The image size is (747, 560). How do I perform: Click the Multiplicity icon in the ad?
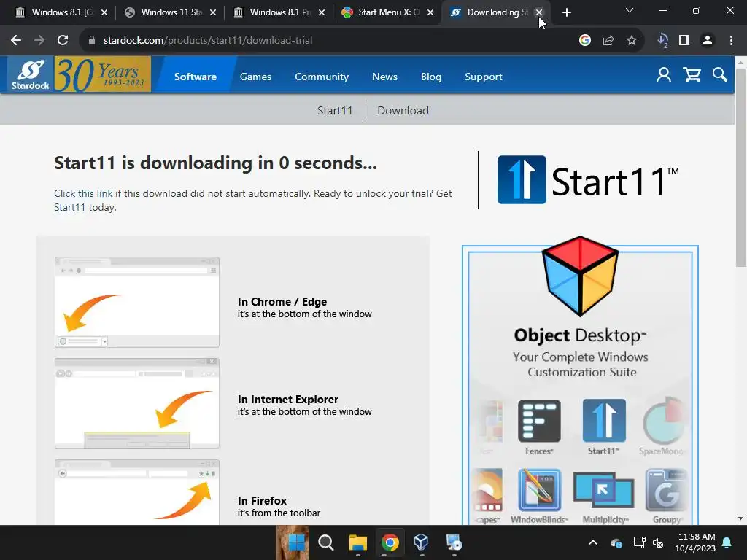(x=603, y=491)
